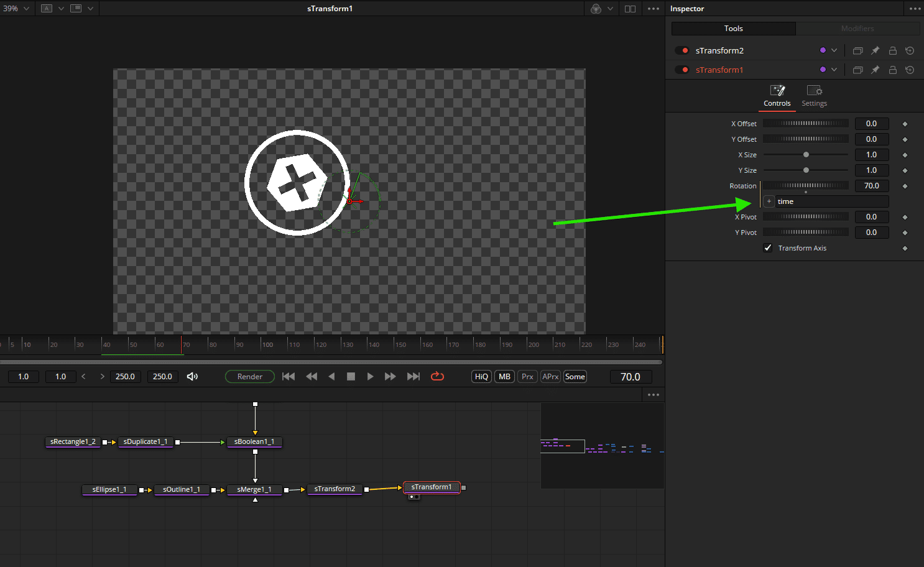
Task: Adjust the X Size slider
Action: coord(805,154)
